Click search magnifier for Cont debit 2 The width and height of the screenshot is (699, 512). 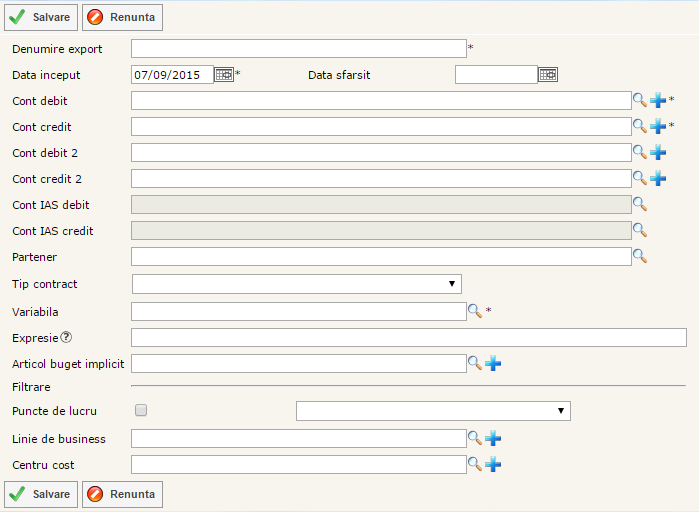(x=640, y=152)
